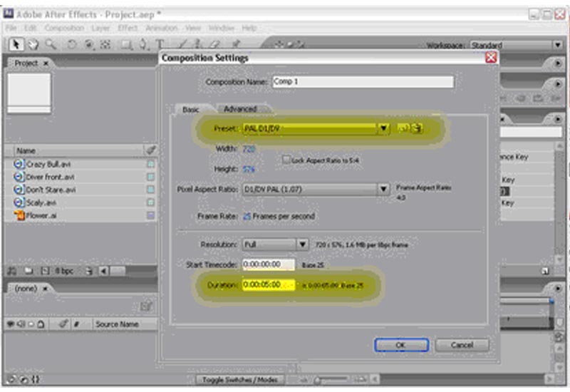The image size is (570, 392).
Task: Open the File menu
Action: [x=11, y=28]
